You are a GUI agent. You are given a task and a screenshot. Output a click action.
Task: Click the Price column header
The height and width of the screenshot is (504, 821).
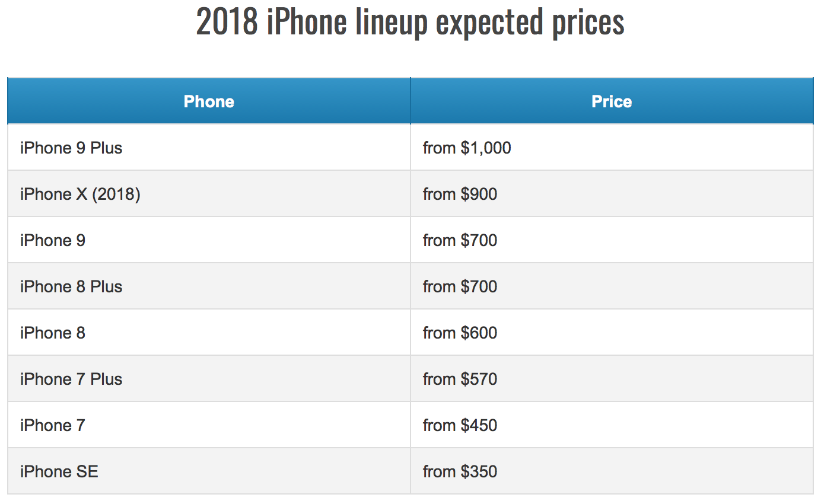612,101
